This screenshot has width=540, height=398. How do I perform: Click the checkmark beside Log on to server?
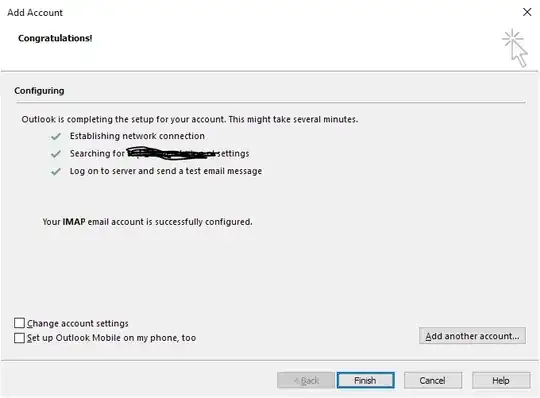coord(56,171)
